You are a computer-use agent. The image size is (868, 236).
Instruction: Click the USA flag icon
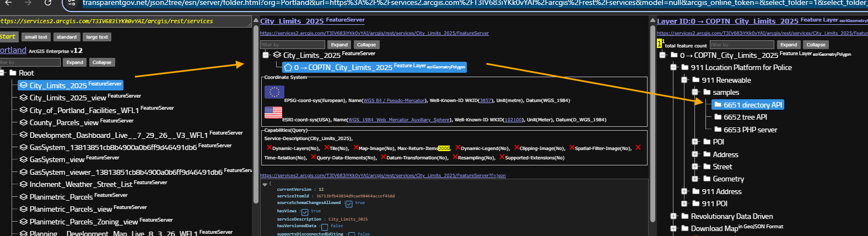click(x=273, y=112)
